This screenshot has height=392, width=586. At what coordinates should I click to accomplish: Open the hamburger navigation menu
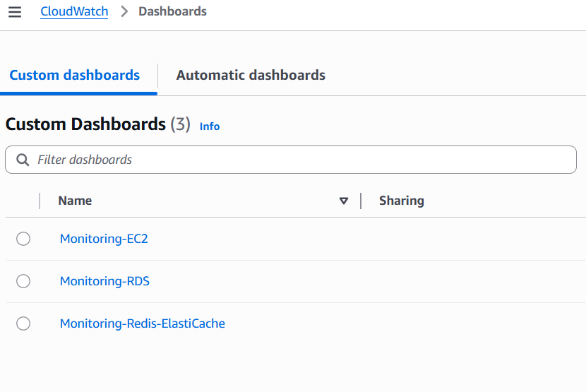15,12
